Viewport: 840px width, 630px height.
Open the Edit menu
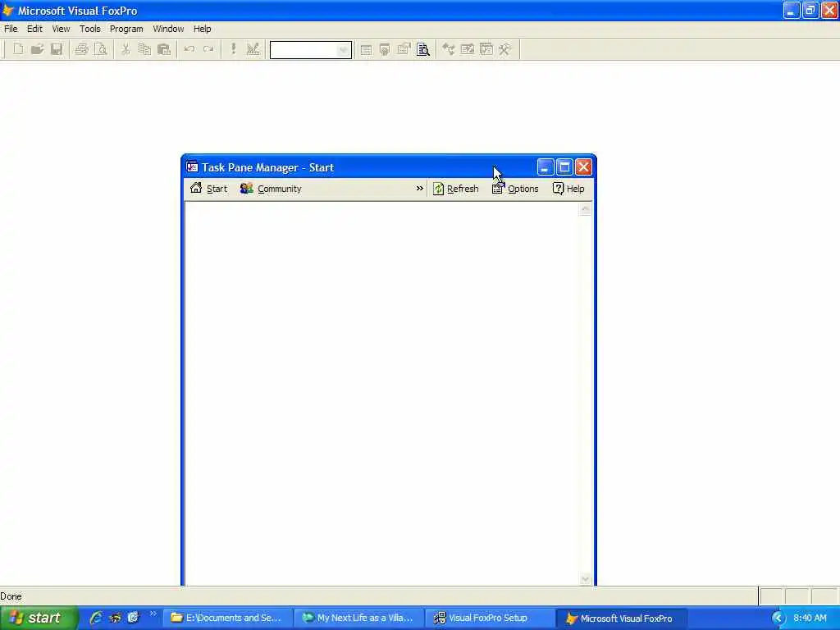point(34,29)
